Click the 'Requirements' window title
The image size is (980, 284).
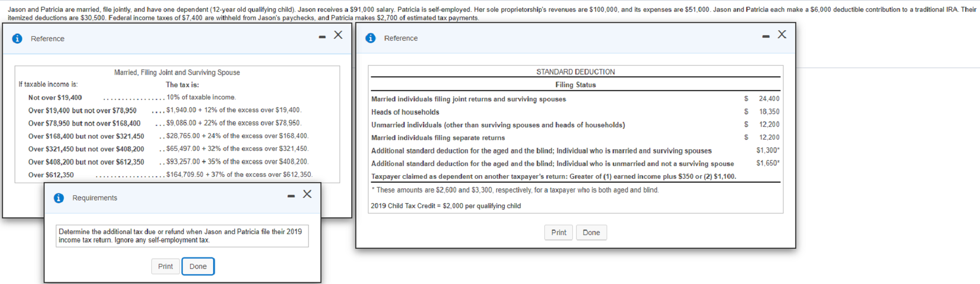click(95, 198)
